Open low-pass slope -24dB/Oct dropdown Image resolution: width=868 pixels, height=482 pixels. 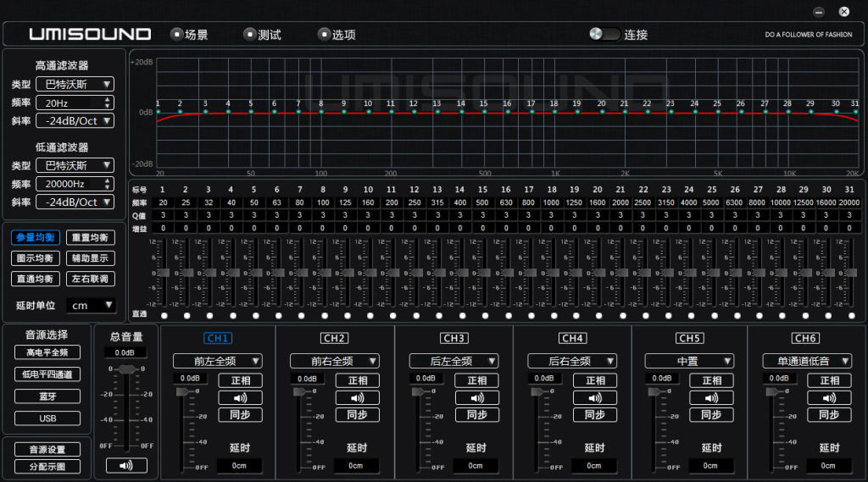coord(75,202)
